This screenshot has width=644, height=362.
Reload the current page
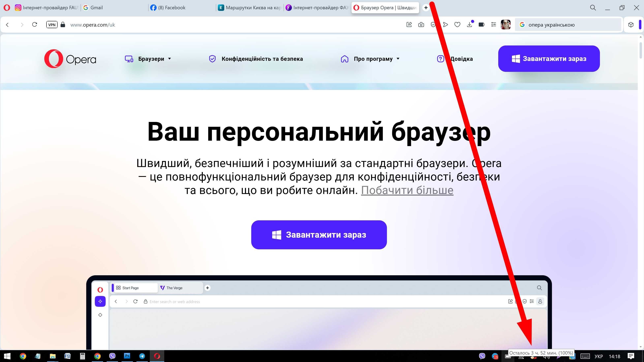click(35, 25)
